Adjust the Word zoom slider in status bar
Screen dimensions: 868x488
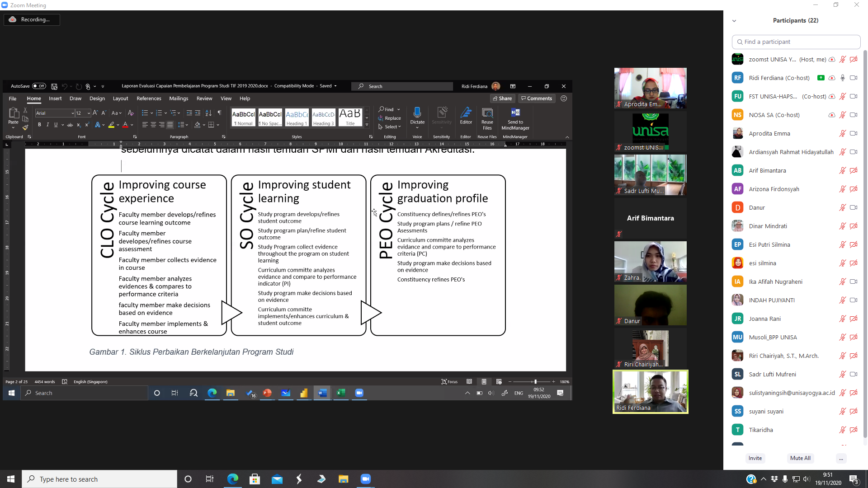tap(535, 382)
